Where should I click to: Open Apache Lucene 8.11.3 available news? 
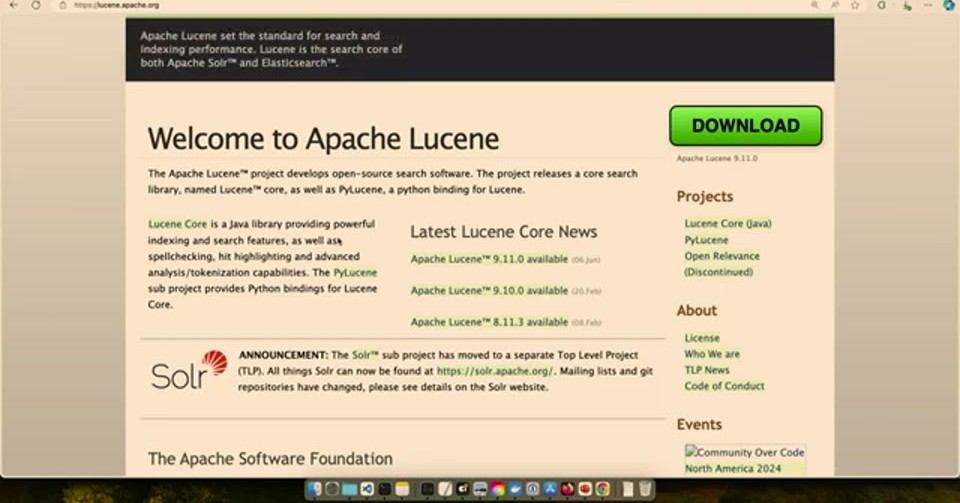[x=489, y=322]
